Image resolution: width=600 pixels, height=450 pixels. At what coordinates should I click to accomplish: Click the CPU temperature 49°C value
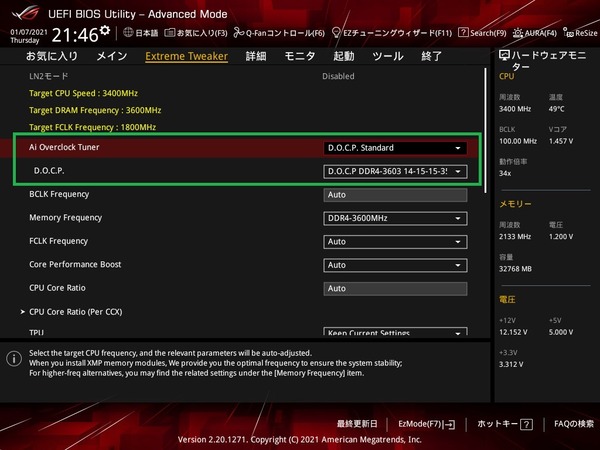coord(556,109)
